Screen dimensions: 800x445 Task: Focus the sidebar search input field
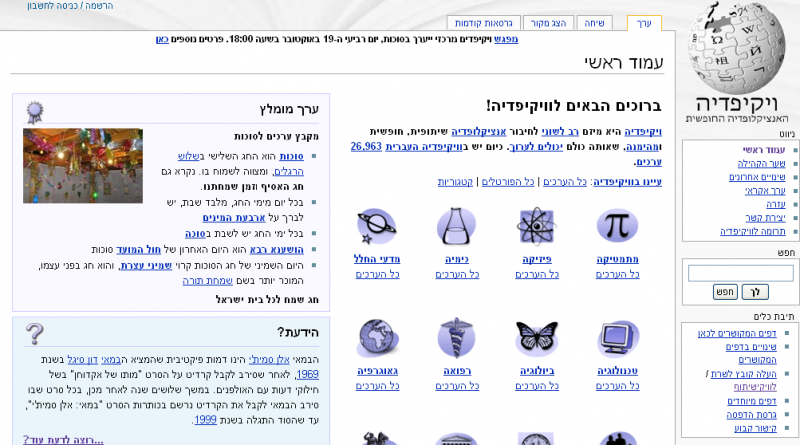740,273
